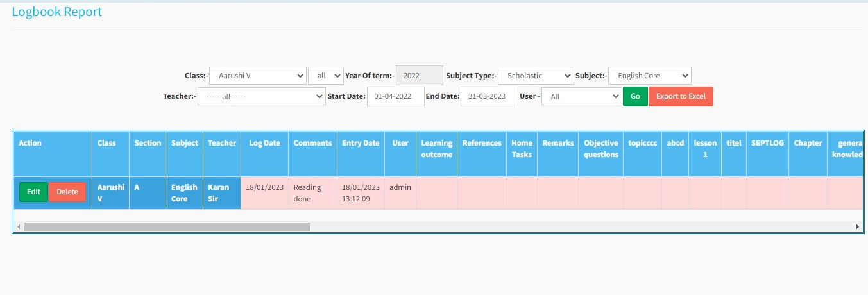This screenshot has width=868, height=295.
Task: Click the Year Of term field
Action: pyautogui.click(x=419, y=76)
